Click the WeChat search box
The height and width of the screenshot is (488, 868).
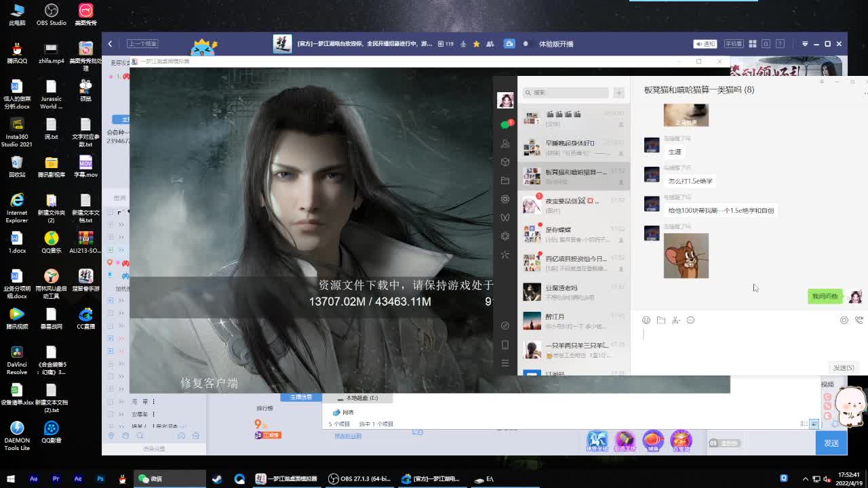(566, 92)
